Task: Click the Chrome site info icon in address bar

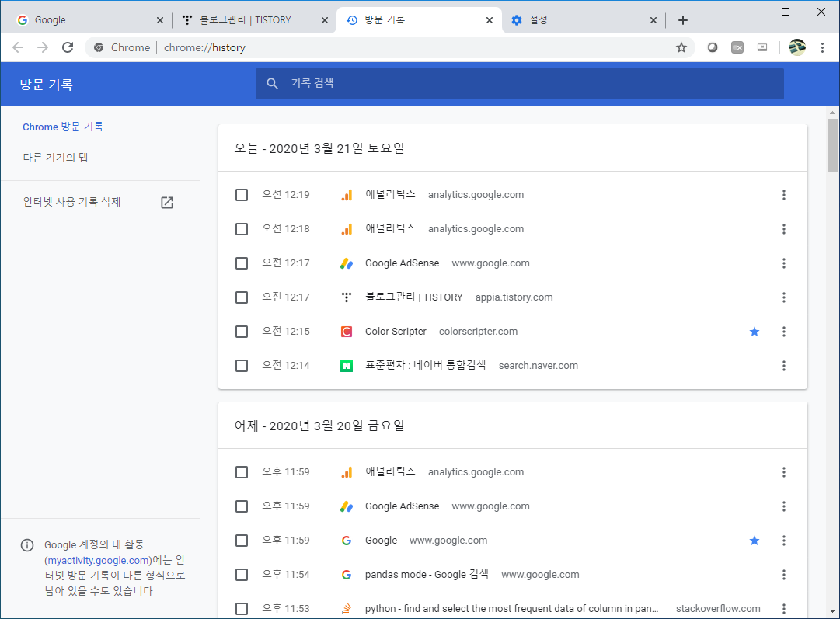Action: (x=99, y=47)
